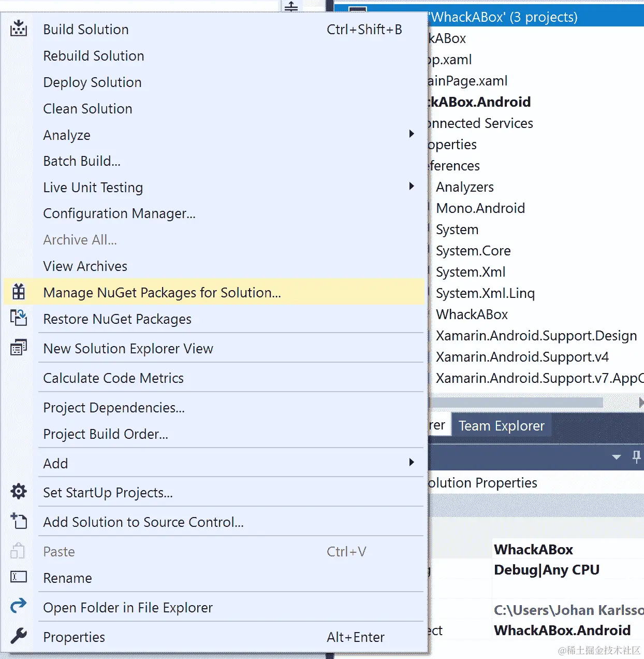Click the WhackABox.Android startup project value

coord(562,631)
